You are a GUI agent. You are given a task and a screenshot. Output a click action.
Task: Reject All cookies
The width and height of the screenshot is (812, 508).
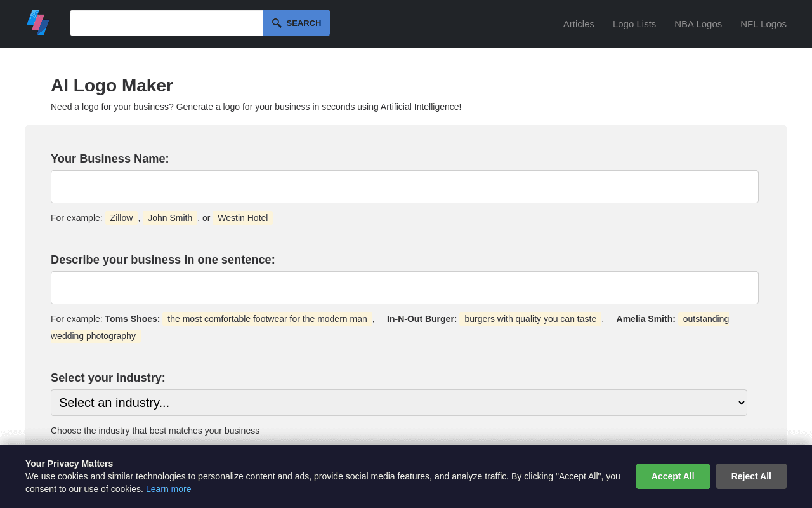pyautogui.click(x=751, y=476)
